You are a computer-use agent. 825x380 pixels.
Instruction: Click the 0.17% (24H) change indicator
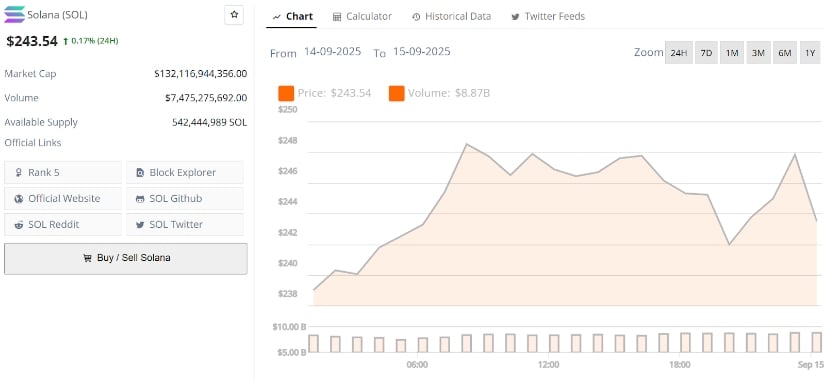pyautogui.click(x=90, y=41)
